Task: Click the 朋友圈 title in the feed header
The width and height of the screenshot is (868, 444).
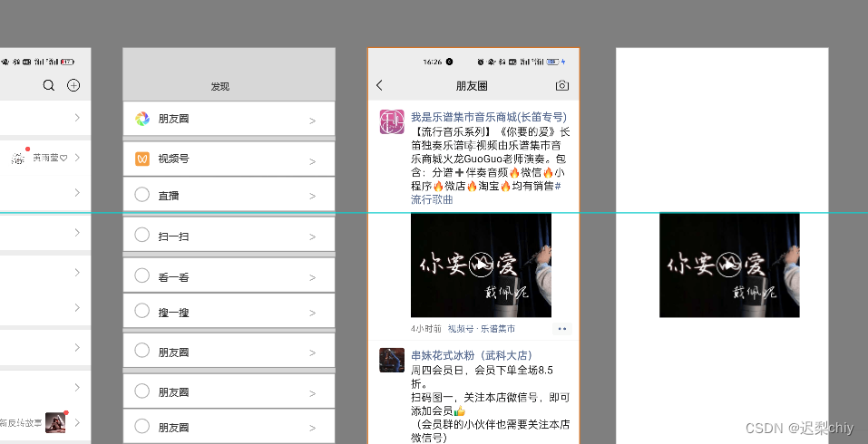Action: pos(472,86)
